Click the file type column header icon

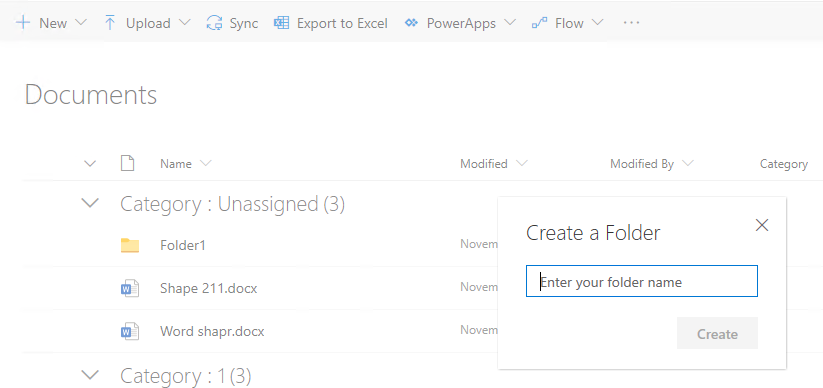tap(128, 164)
